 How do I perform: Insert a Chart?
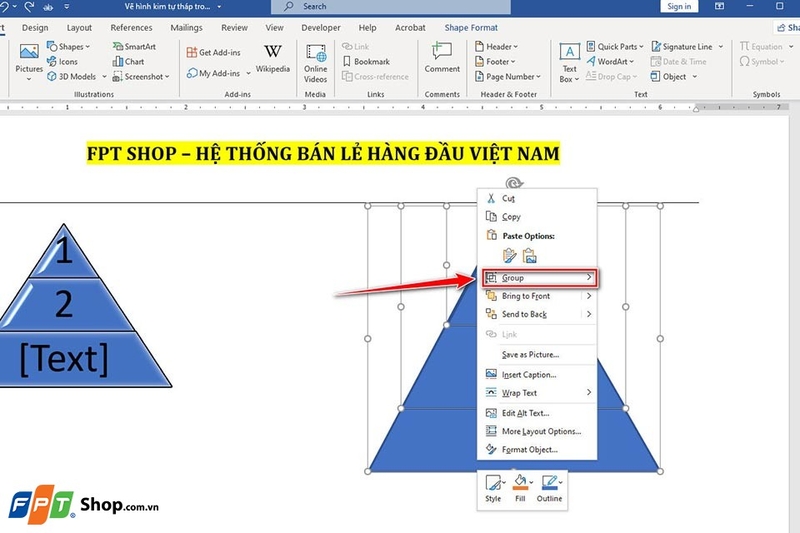128,61
